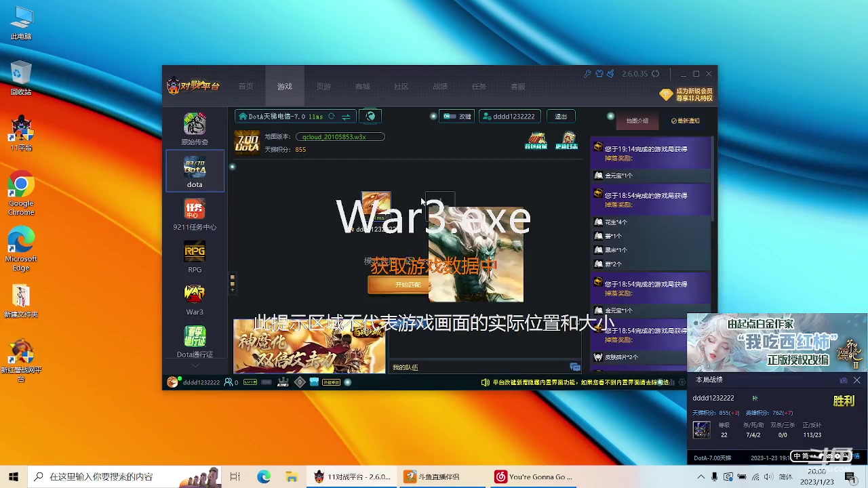Switch to the 客服 tab
The height and width of the screenshot is (488, 868).
[518, 87]
